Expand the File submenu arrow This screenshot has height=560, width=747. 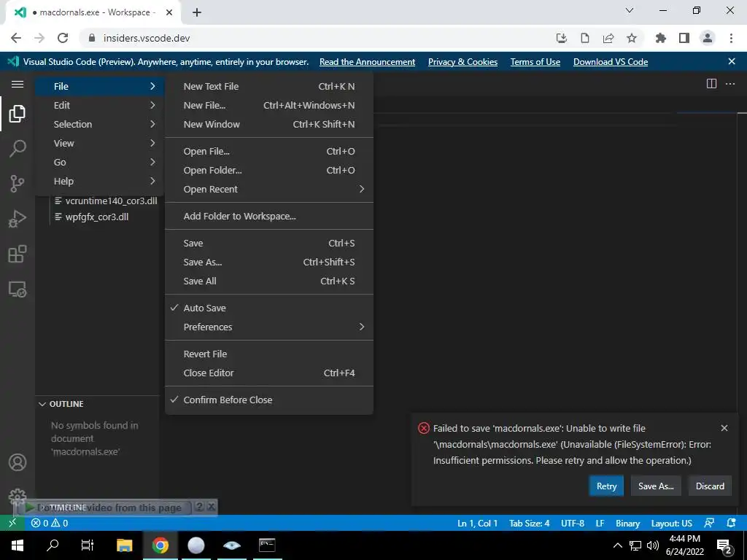[x=152, y=86]
